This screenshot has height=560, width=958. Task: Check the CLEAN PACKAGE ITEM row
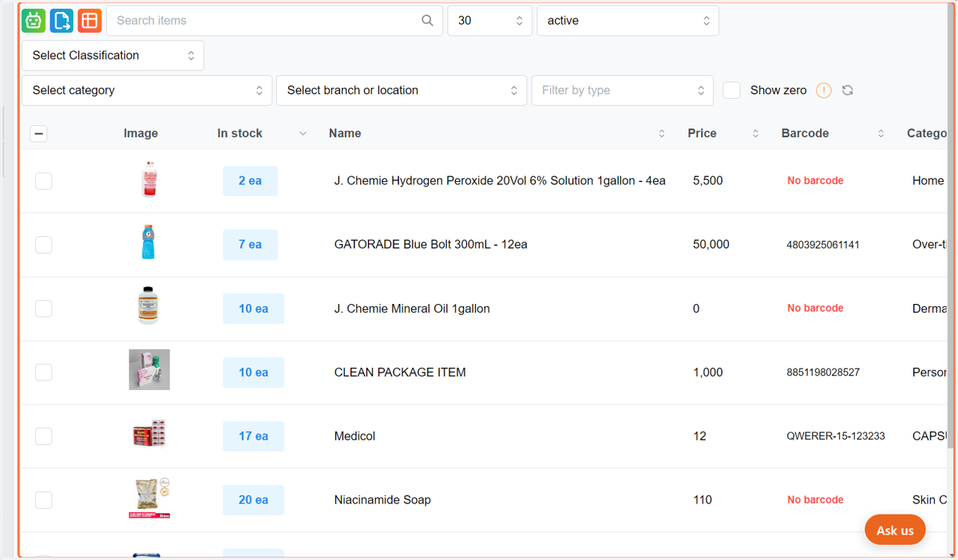(x=44, y=373)
